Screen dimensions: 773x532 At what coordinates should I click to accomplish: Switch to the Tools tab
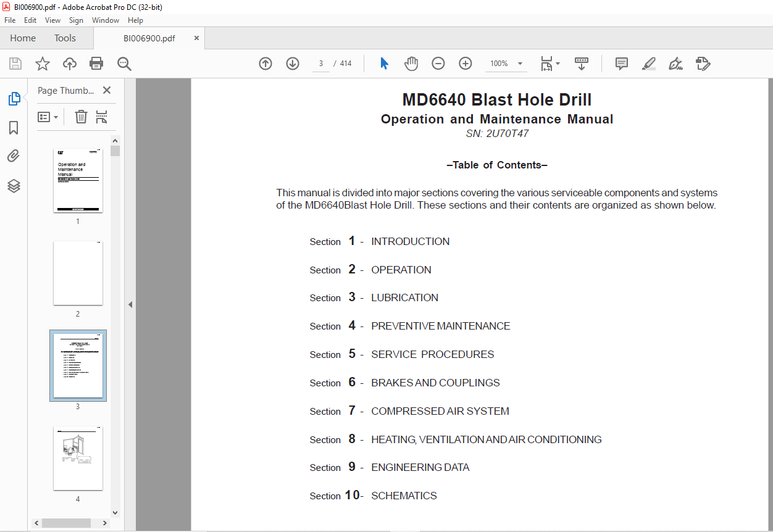point(65,38)
